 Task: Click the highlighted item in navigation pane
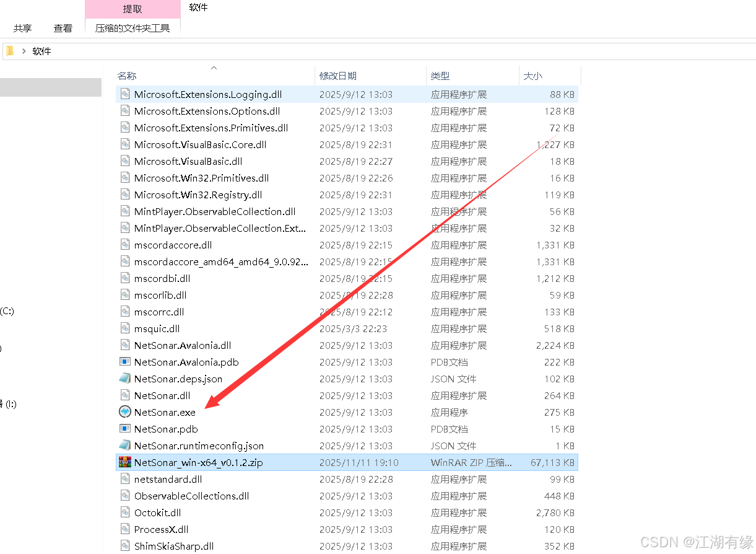pos(51,87)
